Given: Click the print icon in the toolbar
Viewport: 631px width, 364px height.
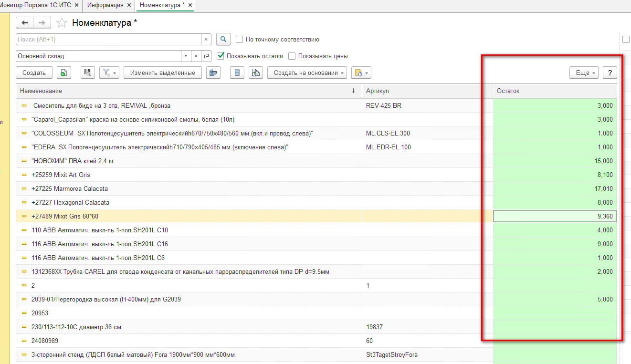Looking at the screenshot, I should click(213, 73).
